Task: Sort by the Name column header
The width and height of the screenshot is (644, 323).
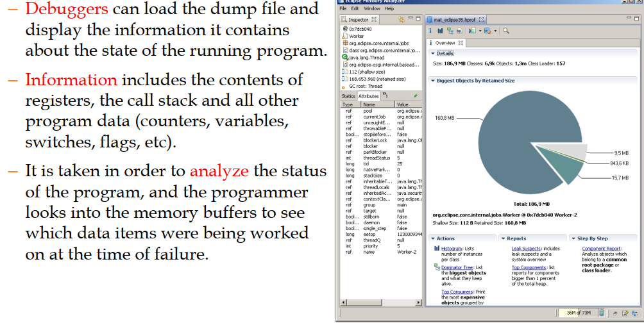Action: [378, 104]
